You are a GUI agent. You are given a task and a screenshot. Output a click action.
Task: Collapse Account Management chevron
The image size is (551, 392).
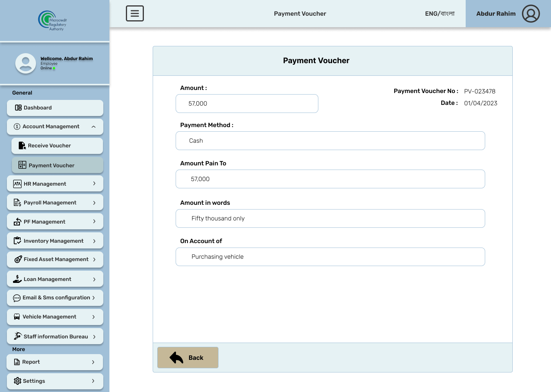pos(94,127)
